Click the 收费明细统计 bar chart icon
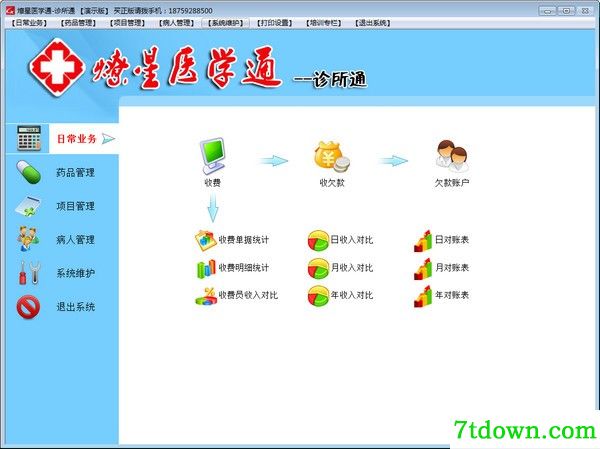 tap(206, 268)
